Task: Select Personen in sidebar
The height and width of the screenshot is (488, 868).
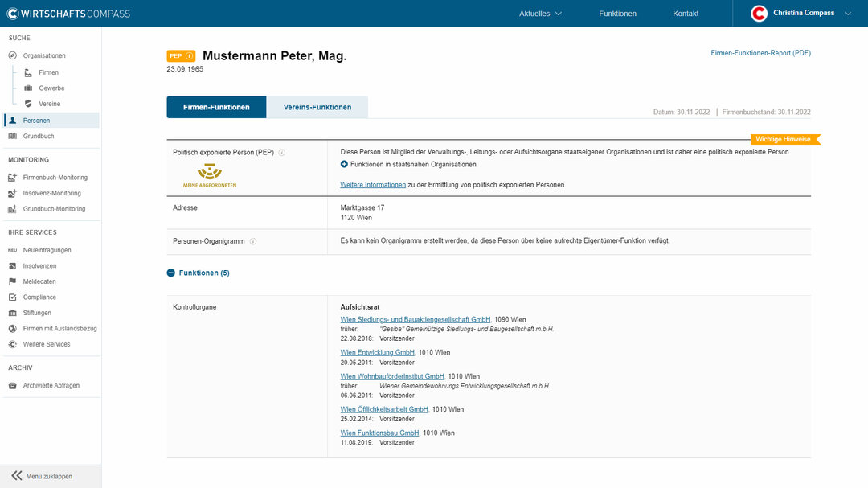Action: pos(36,121)
